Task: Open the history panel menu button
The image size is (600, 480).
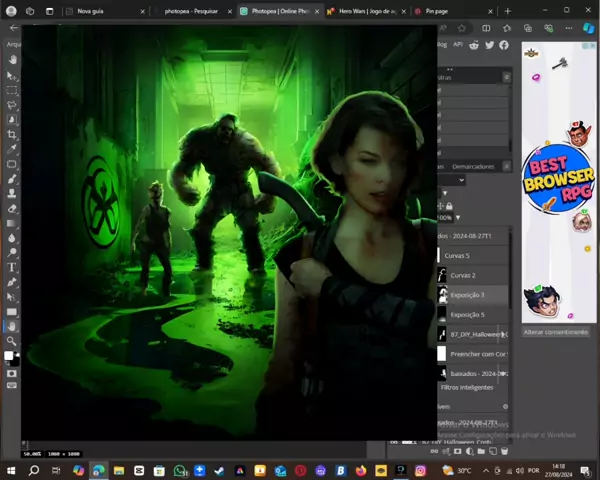Action: pyautogui.click(x=507, y=77)
